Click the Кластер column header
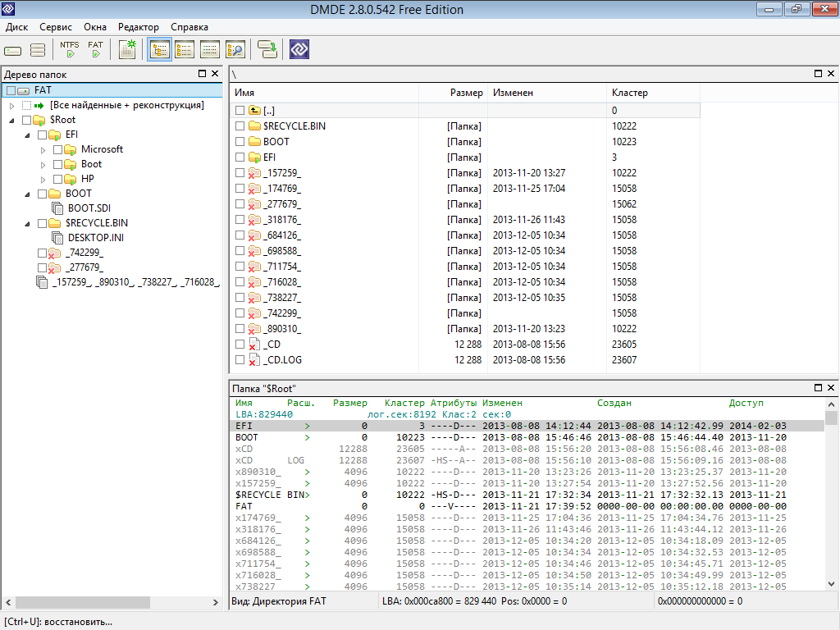 point(629,93)
